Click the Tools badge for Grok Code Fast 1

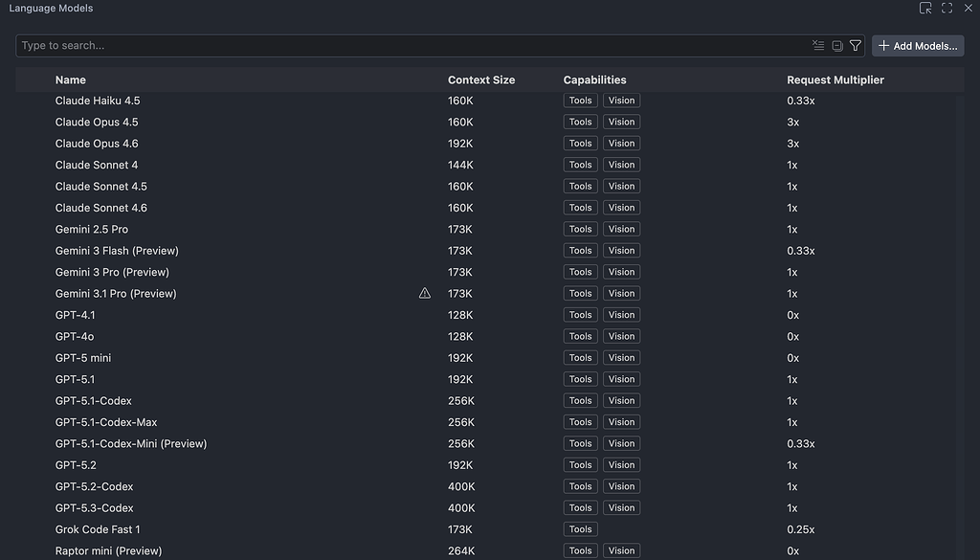pyautogui.click(x=580, y=529)
